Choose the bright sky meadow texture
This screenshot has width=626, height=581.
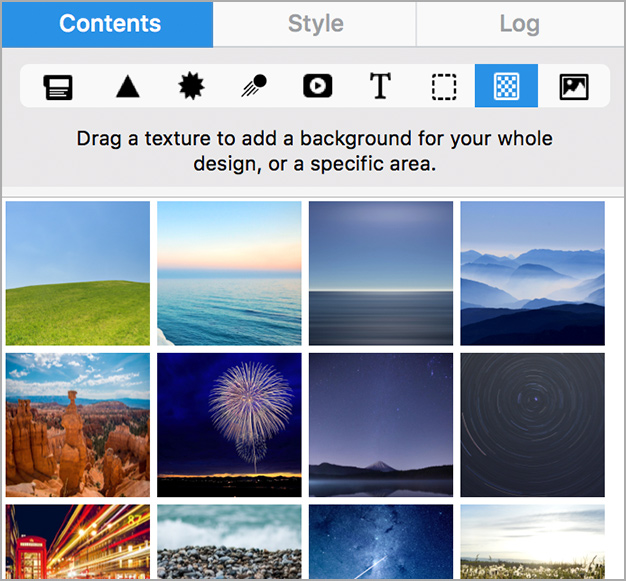533,542
